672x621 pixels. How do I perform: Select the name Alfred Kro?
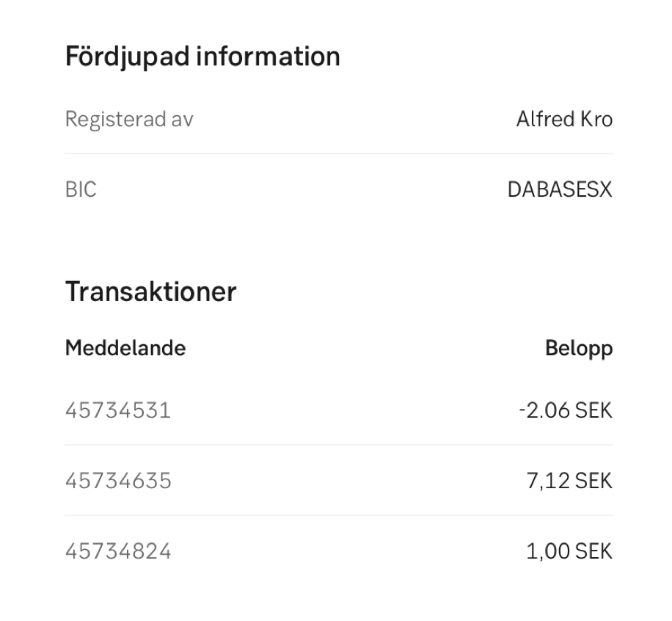[563, 119]
